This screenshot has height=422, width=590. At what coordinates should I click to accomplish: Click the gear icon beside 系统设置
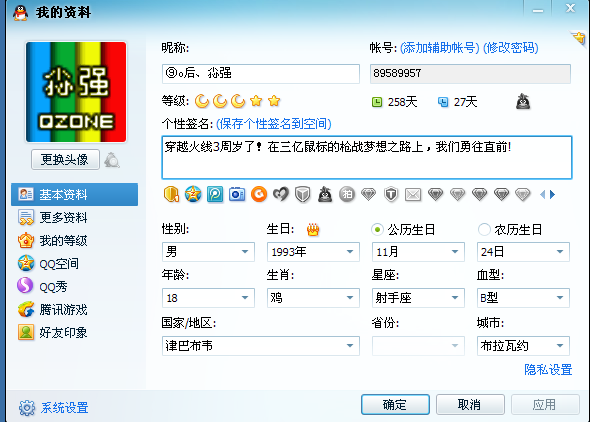coord(27,408)
